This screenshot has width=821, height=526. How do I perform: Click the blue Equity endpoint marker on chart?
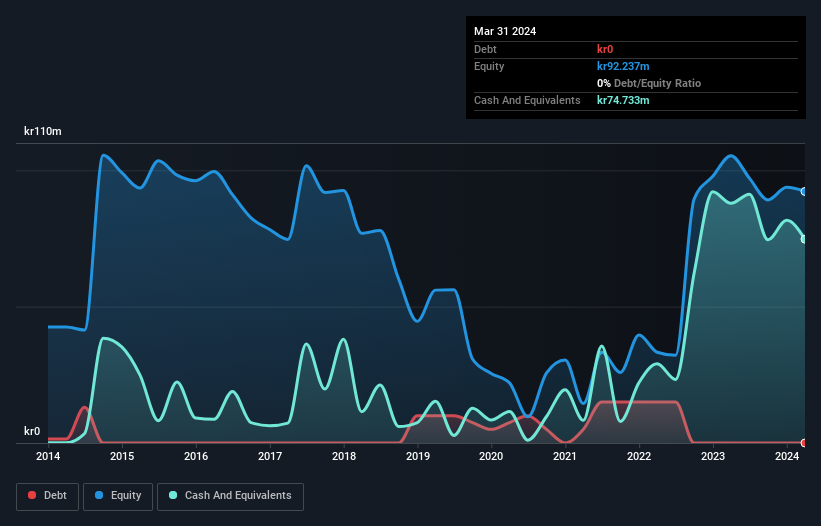point(803,191)
